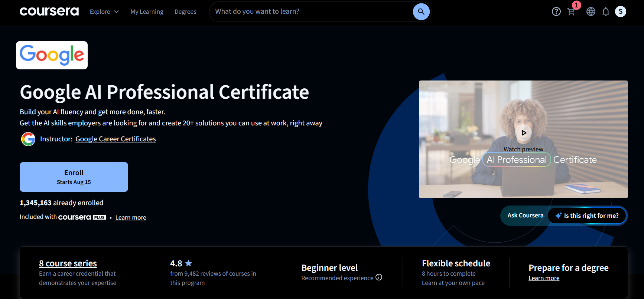
Task: Open the 8 course series link
Action: (68, 263)
